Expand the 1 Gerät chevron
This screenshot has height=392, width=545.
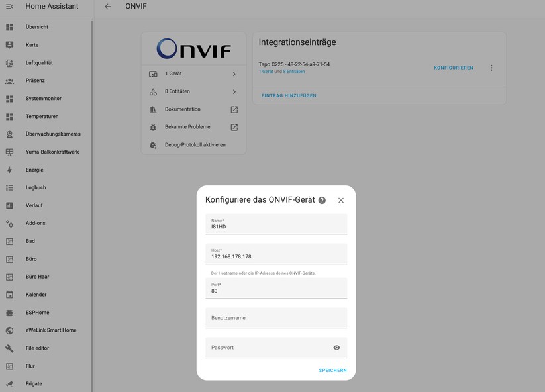pyautogui.click(x=234, y=73)
